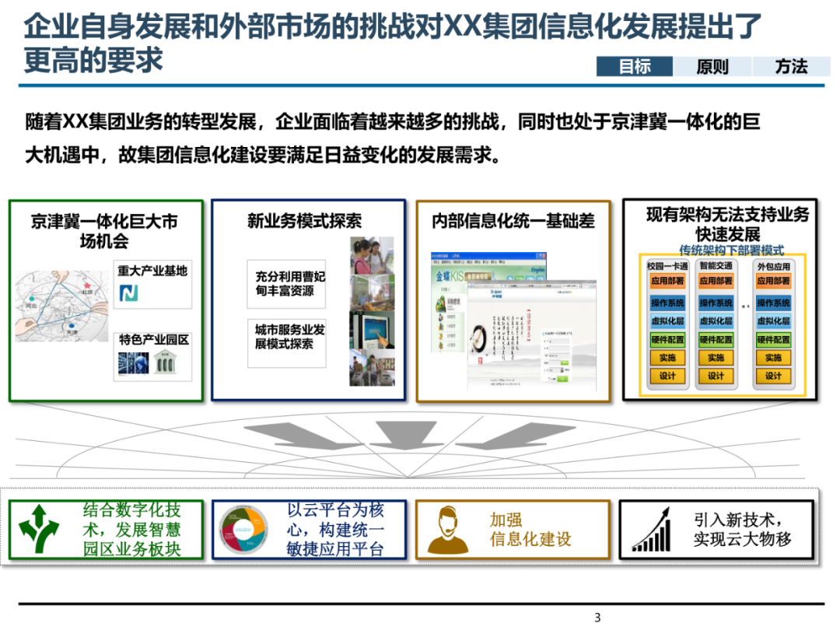The width and height of the screenshot is (840, 630).
Task: Click the headset support agent icon
Action: click(x=447, y=530)
